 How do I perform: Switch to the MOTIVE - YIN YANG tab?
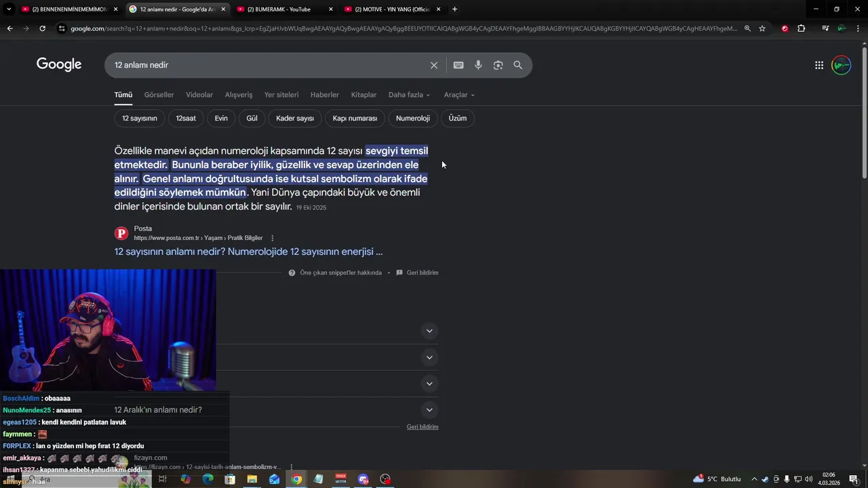[392, 9]
